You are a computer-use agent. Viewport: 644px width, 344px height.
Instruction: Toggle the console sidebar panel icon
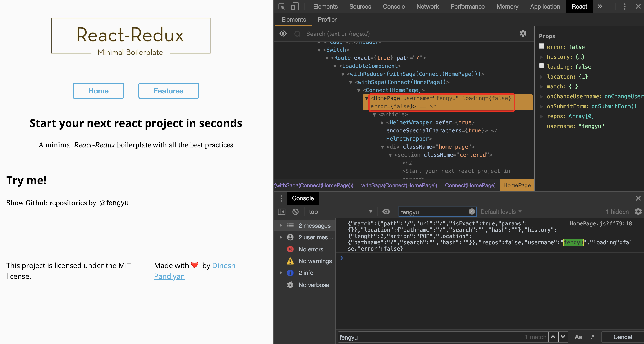(x=282, y=212)
